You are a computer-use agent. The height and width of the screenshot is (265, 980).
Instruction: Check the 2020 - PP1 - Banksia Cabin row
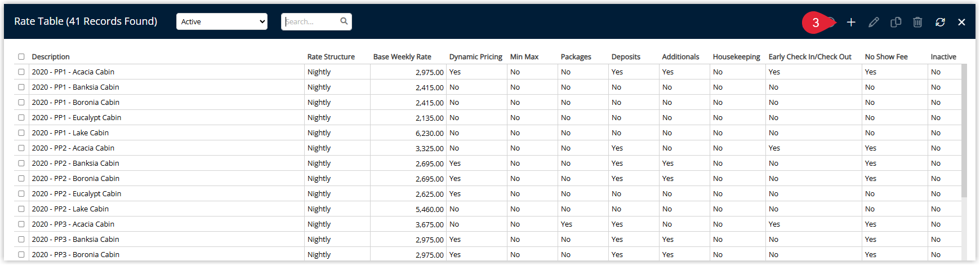tap(21, 87)
